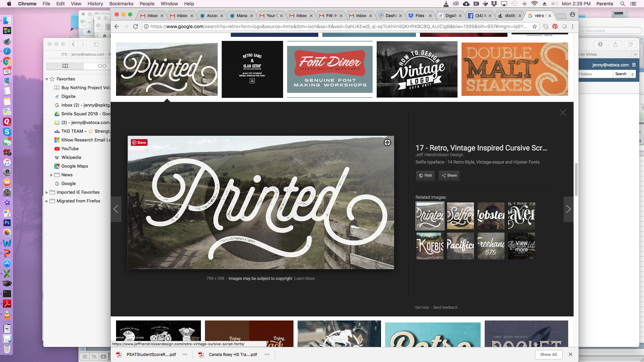The width and height of the screenshot is (644, 362).
Task: Bookmark page with the star icon
Action: 535,26
